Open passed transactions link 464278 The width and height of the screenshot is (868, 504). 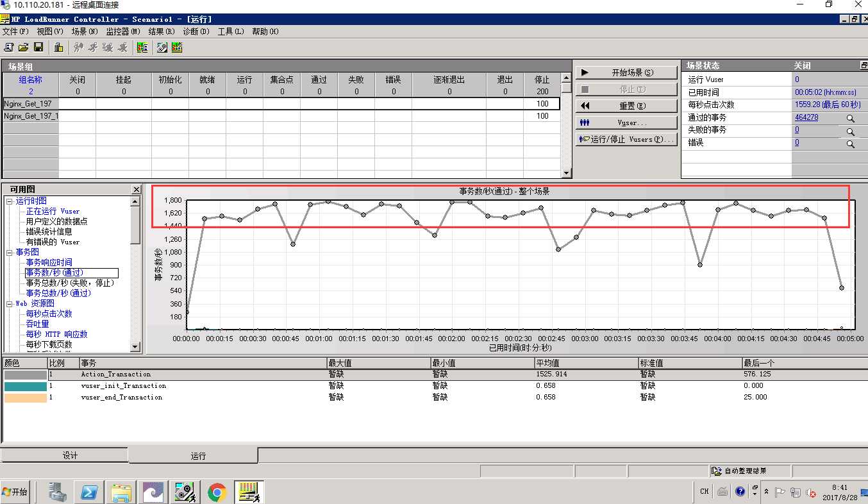[x=806, y=117]
